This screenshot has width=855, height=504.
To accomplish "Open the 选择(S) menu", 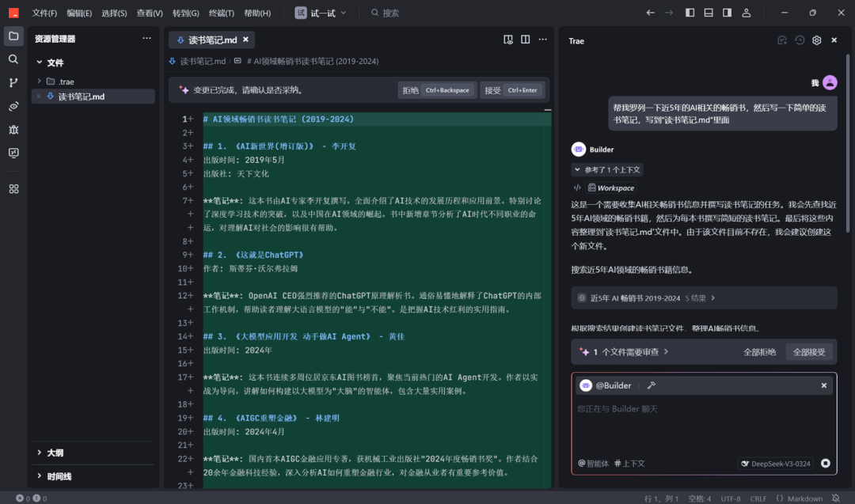I will (114, 13).
